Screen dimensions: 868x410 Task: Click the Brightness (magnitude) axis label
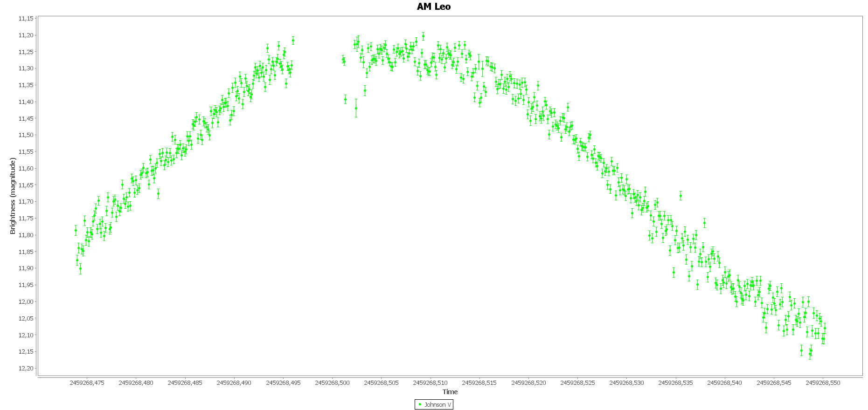click(x=13, y=196)
